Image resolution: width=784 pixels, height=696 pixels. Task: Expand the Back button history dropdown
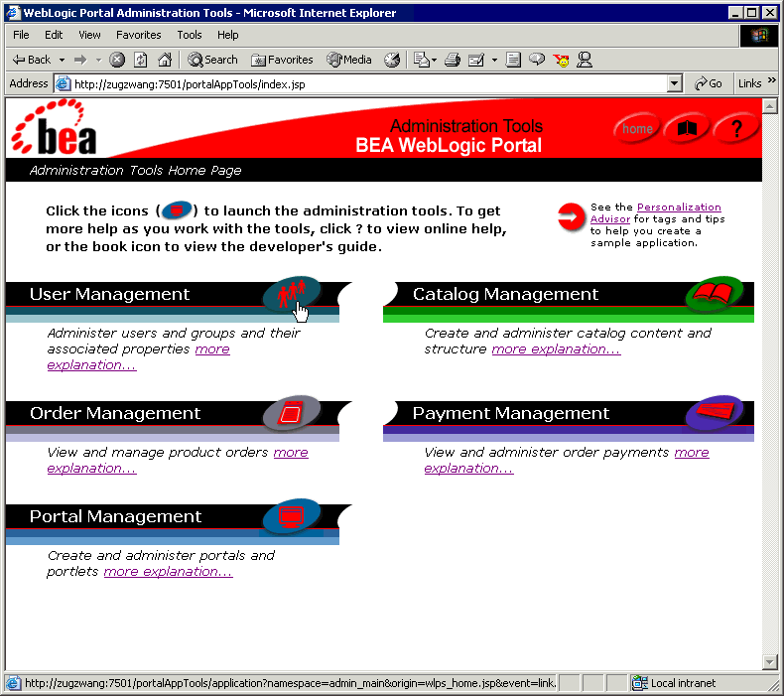(62, 60)
